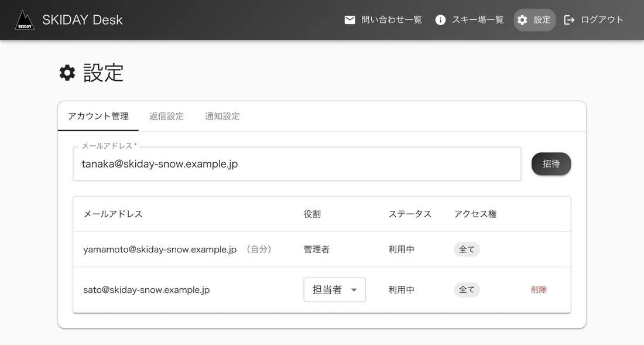The image size is (644, 345).
Task: Open the スキー場一覧 menu item
Action: [x=469, y=20]
